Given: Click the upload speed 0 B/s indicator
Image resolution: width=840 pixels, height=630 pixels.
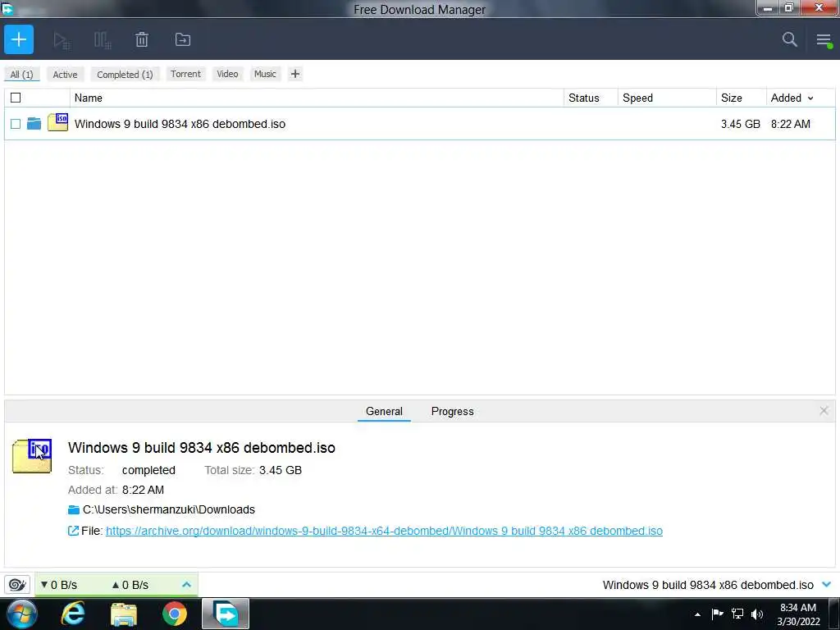Looking at the screenshot, I should [x=130, y=585].
